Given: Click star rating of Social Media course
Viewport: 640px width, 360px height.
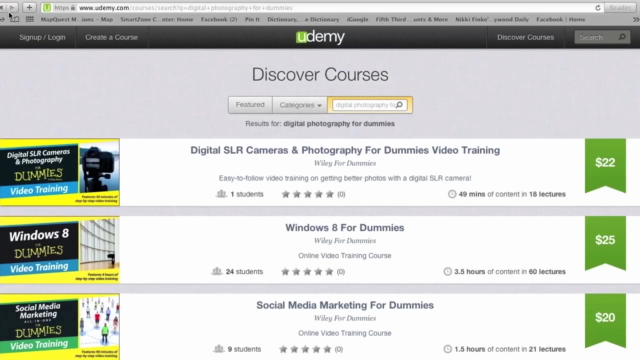Looking at the screenshot, I should point(305,349).
